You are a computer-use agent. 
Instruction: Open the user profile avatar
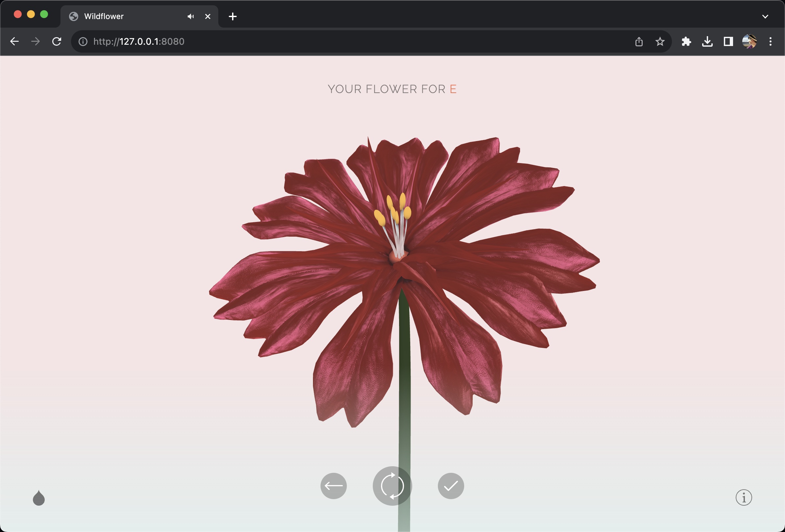(749, 41)
